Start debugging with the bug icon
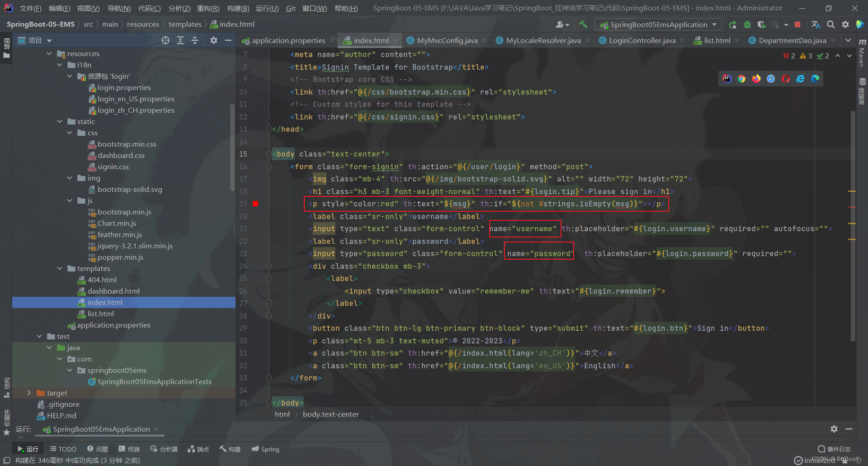This screenshot has width=868, height=466. coord(747,24)
